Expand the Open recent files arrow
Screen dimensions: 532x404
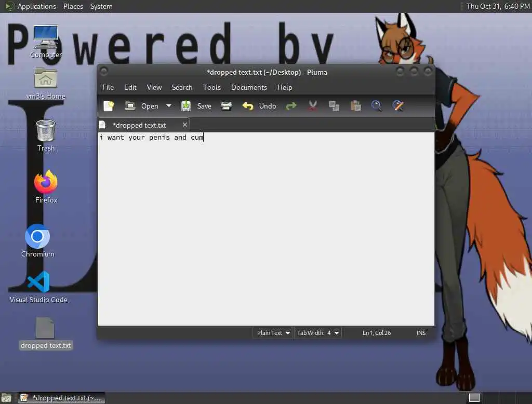(169, 106)
